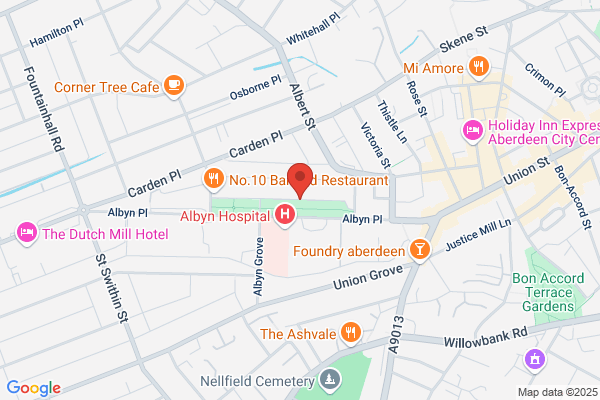
Task: Open the Google logo link
Action: click(x=34, y=388)
